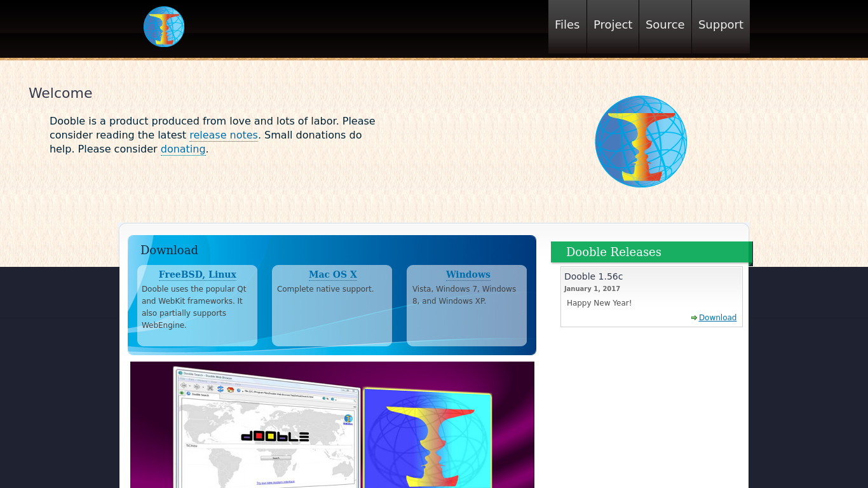Open the Windows download link
The width and height of the screenshot is (868, 488).
coord(468,274)
